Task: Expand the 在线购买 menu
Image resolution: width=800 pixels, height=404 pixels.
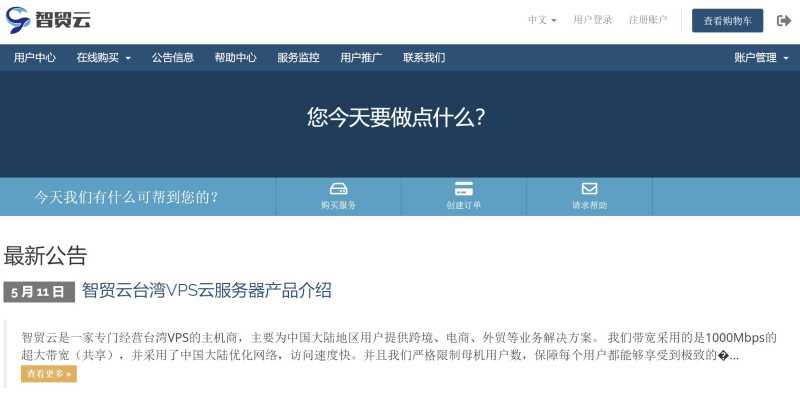Action: [104, 58]
